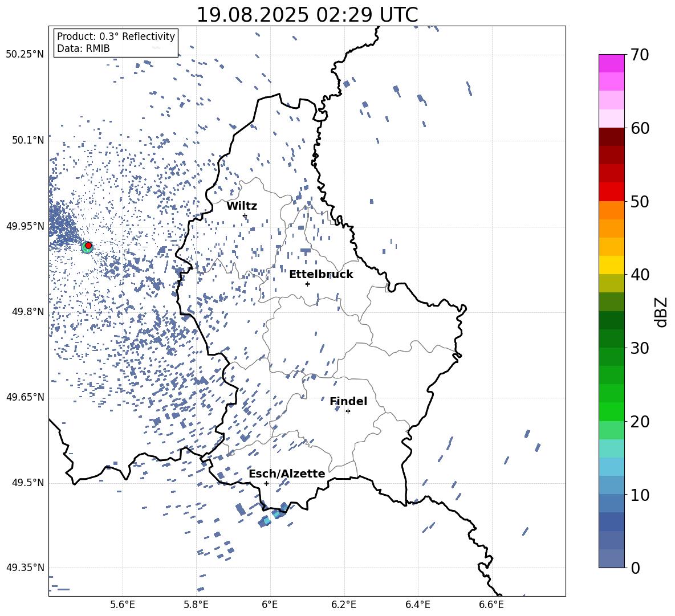This screenshot has width=675, height=616.
Task: Click the 5.8°E longitude label
Action: (x=196, y=605)
